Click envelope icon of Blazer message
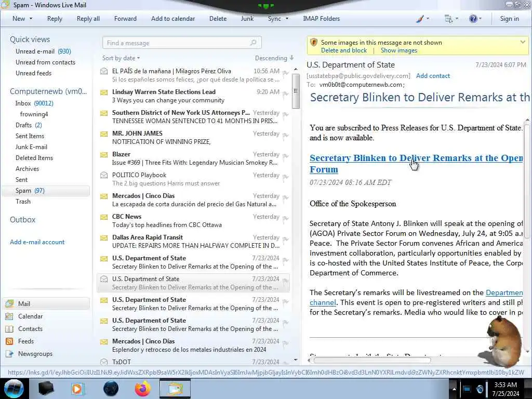Screen dimensions: 532x399 [x=104, y=155]
